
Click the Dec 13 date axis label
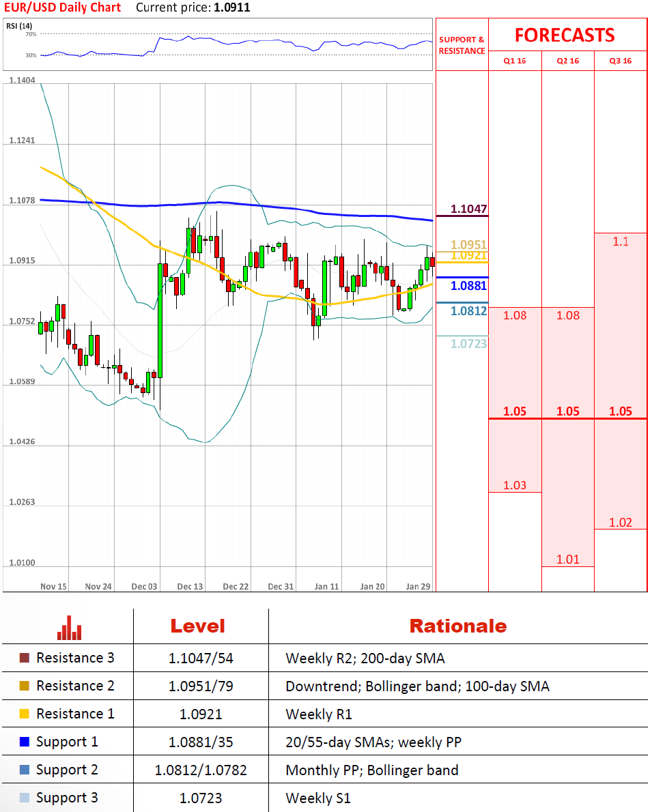click(x=190, y=586)
